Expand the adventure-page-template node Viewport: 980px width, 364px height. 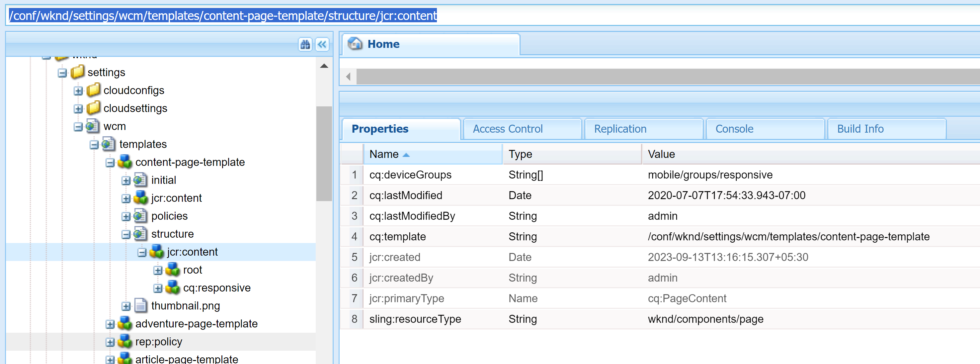click(110, 324)
